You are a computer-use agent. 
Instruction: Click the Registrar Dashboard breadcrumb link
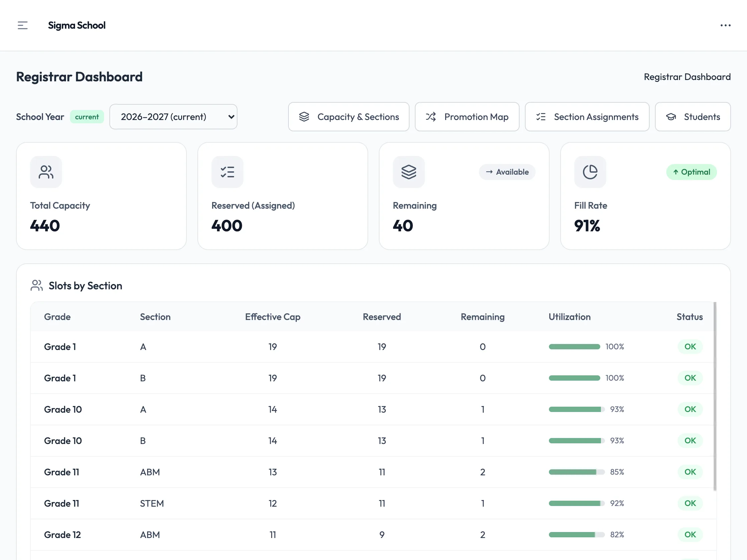(687, 77)
